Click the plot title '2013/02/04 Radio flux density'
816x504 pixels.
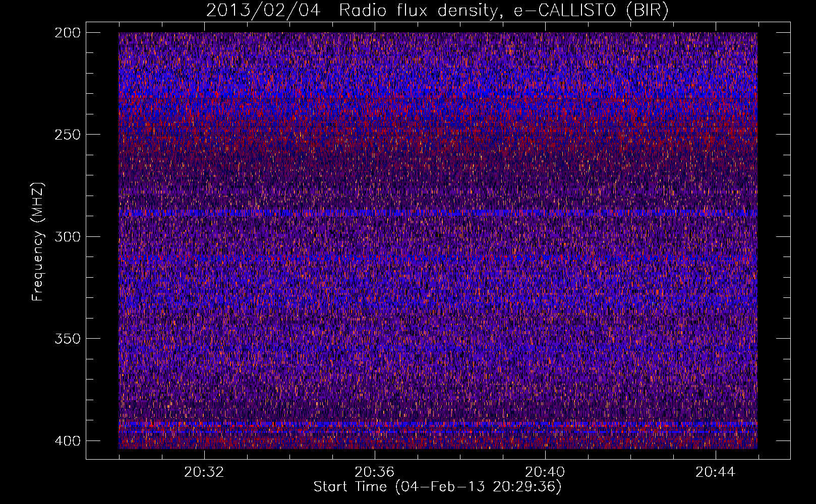(437, 11)
